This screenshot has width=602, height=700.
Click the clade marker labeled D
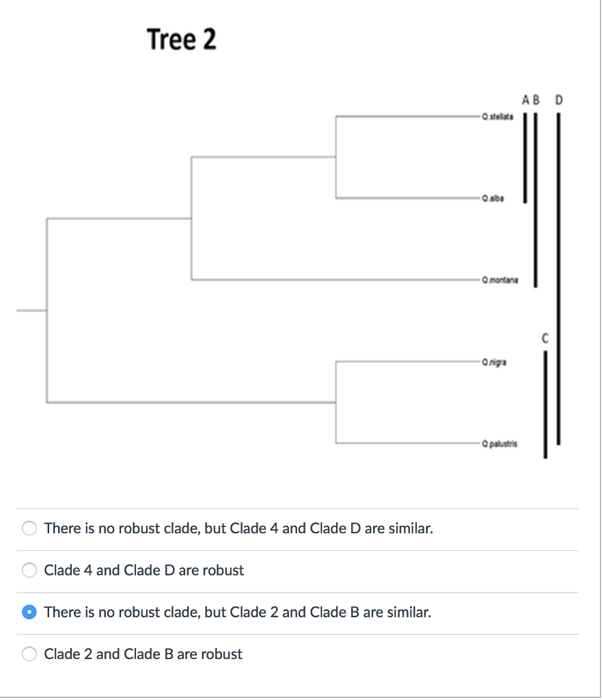click(x=559, y=99)
